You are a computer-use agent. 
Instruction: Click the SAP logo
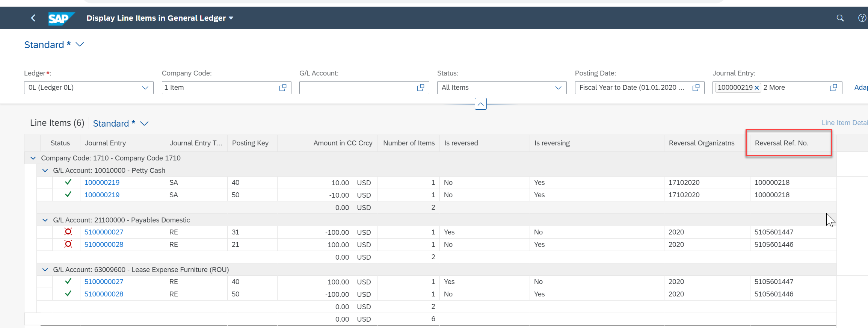(x=61, y=18)
